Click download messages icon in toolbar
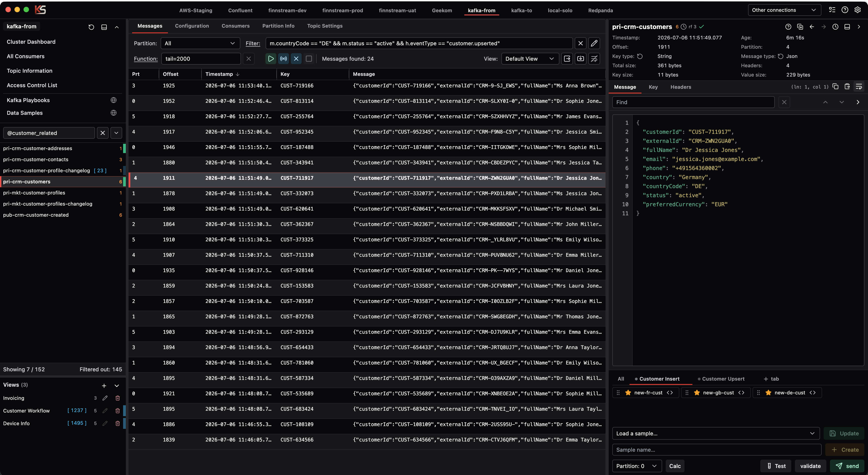The width and height of the screenshot is (868, 475). pos(581,59)
